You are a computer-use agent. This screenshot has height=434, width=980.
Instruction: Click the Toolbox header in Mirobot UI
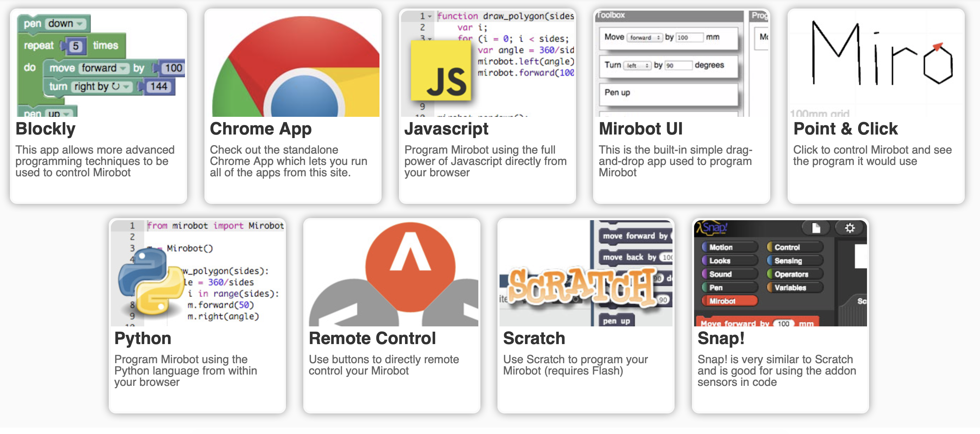coord(670,16)
